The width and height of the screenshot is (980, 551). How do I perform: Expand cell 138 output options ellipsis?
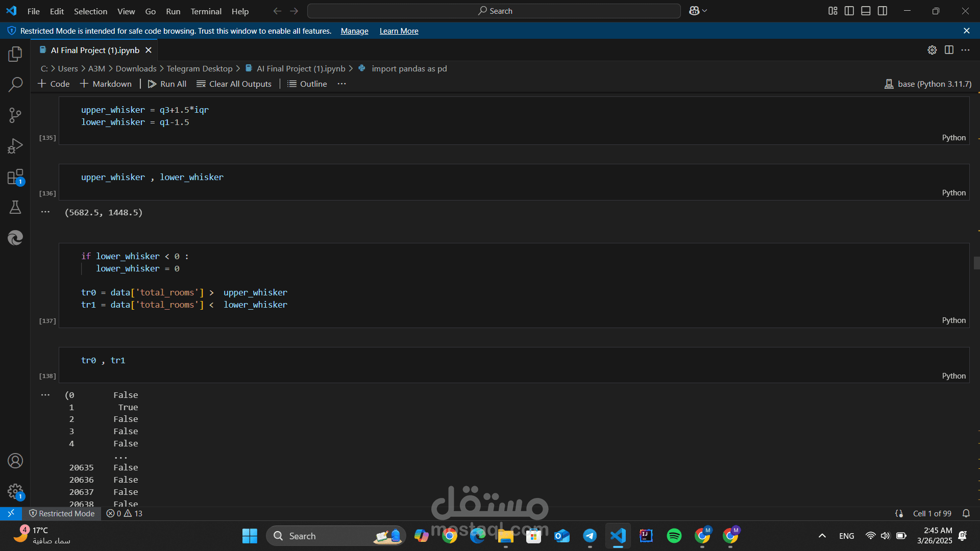coord(45,395)
